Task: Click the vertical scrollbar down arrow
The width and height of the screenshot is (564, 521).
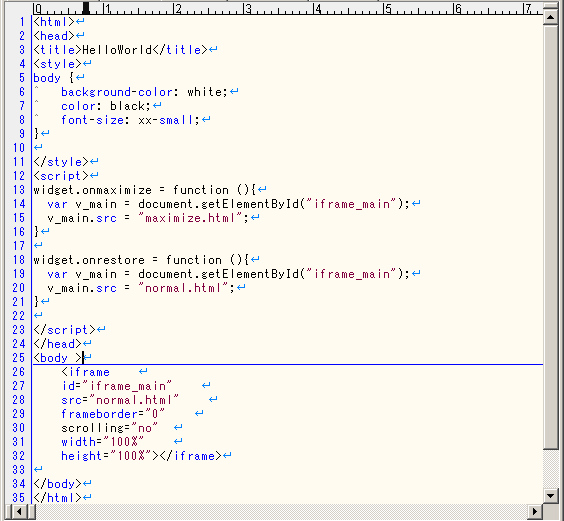Action: point(550,496)
